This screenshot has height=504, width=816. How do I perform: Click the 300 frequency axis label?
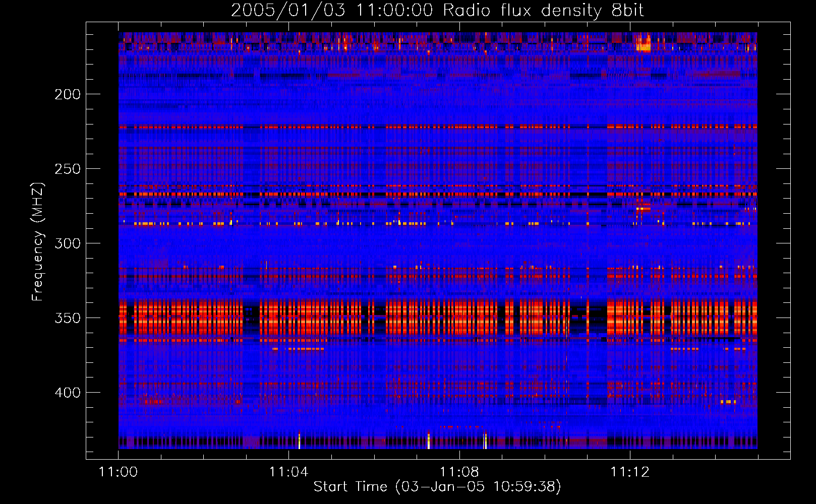point(68,243)
